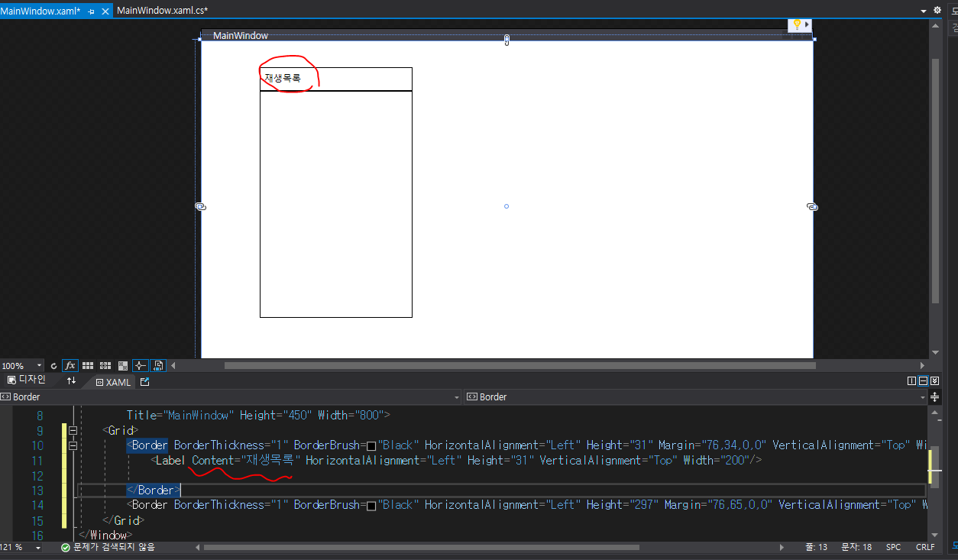Collapse the Border element on line 10

[x=73, y=445]
